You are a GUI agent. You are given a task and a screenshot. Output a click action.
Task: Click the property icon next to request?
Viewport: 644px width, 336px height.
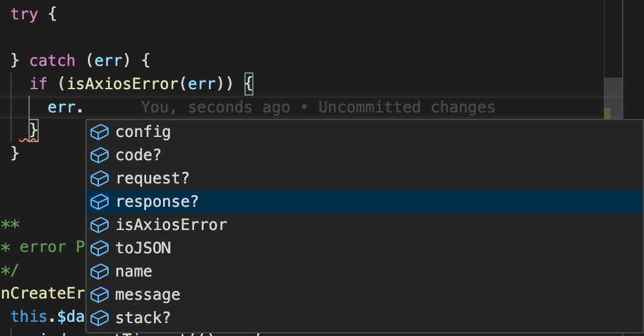point(100,179)
